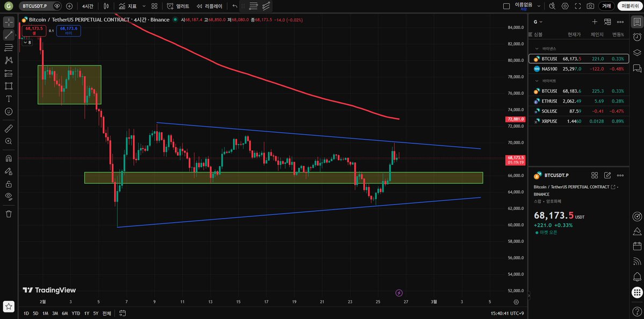
Task: Activate the zoom in tool
Action: (9, 141)
